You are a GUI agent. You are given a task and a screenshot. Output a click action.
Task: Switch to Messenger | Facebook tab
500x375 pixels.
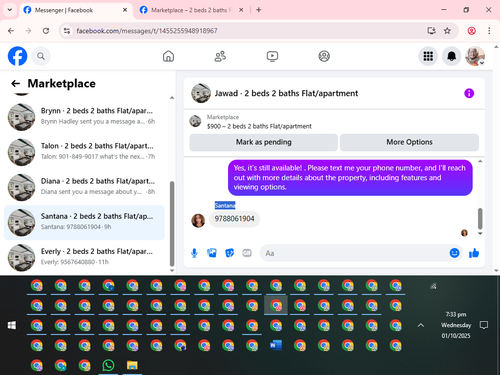[75, 10]
